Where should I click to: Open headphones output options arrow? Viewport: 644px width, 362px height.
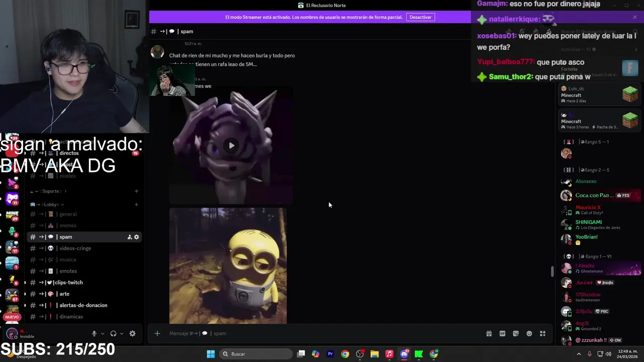pyautogui.click(x=122, y=333)
